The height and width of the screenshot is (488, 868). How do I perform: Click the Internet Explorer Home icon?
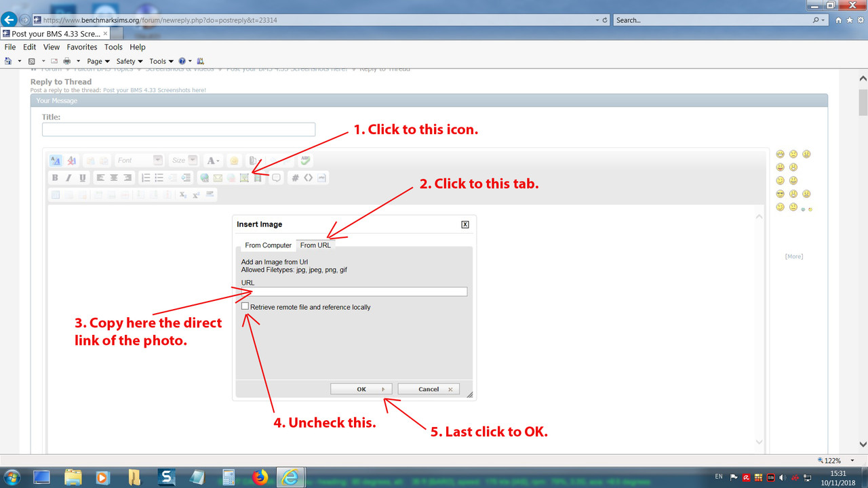[x=839, y=20]
